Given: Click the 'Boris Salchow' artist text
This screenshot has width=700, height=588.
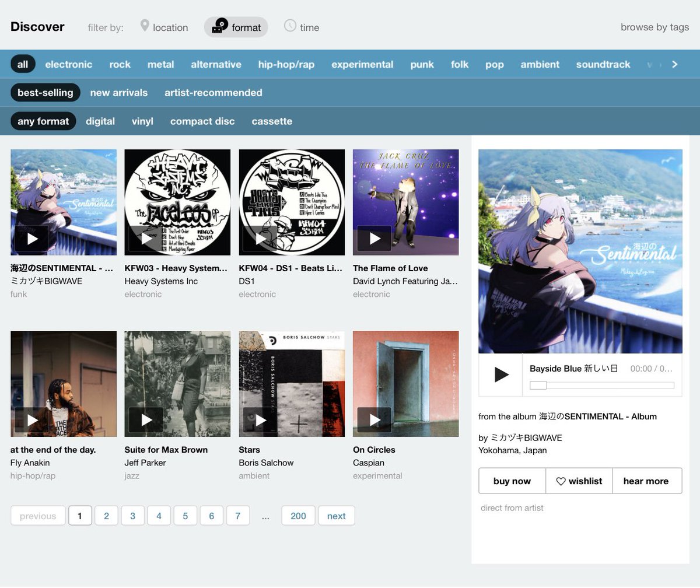Looking at the screenshot, I should 266,463.
